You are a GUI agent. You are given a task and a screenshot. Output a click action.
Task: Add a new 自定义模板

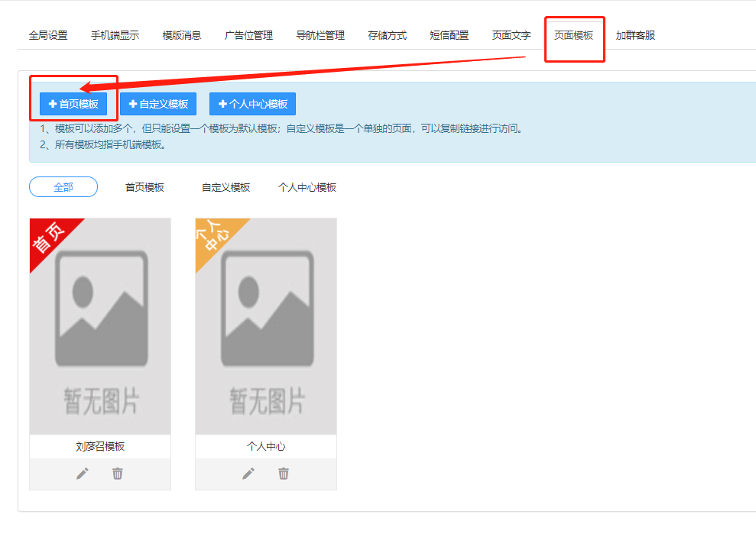pos(158,104)
